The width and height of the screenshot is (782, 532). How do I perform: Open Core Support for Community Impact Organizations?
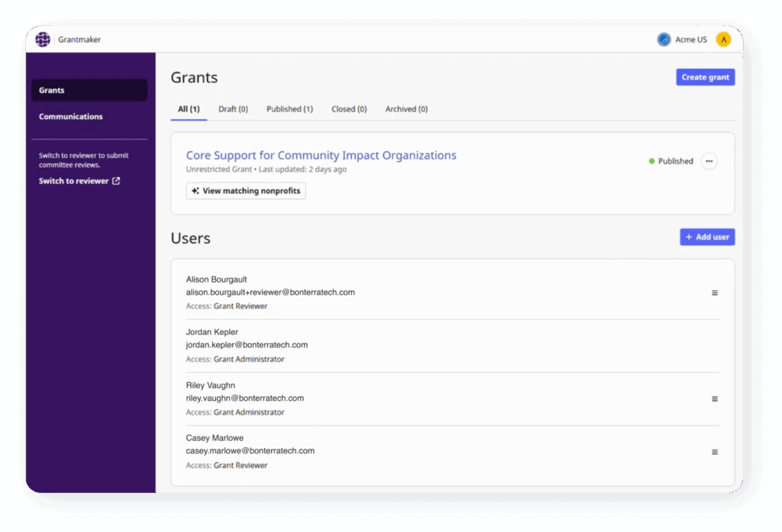[321, 155]
